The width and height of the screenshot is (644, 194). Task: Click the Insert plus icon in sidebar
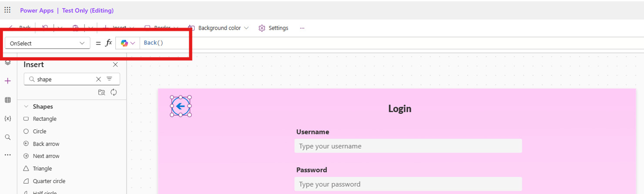(x=7, y=81)
